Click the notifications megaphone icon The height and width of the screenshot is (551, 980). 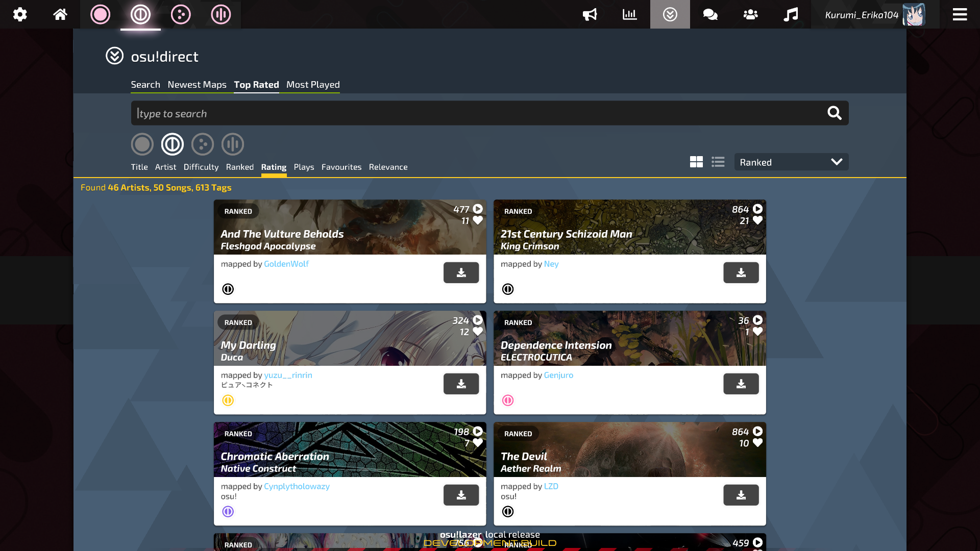[590, 14]
